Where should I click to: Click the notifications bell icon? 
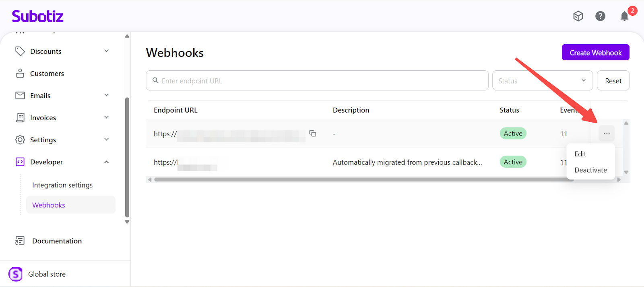[x=624, y=16]
